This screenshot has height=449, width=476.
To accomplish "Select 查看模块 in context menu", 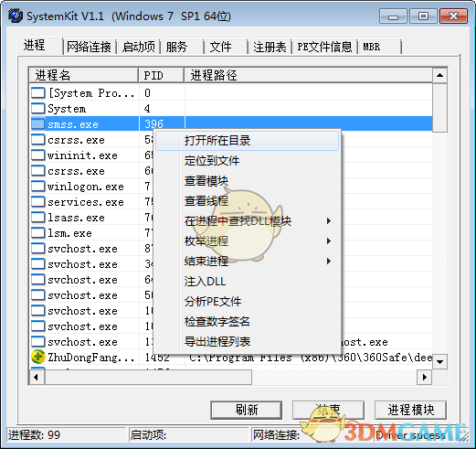I will pyautogui.click(x=247, y=181).
